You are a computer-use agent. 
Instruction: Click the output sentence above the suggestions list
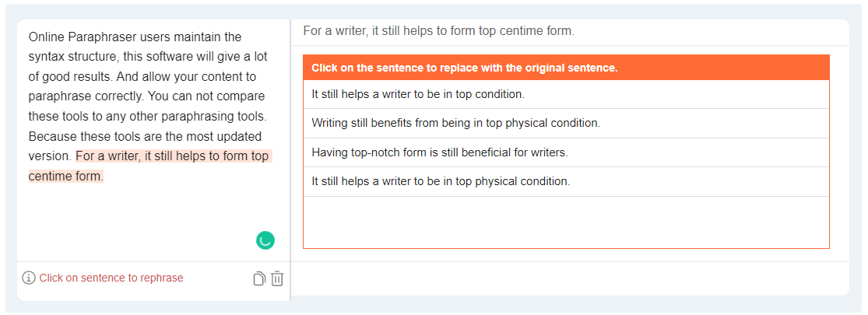click(438, 32)
